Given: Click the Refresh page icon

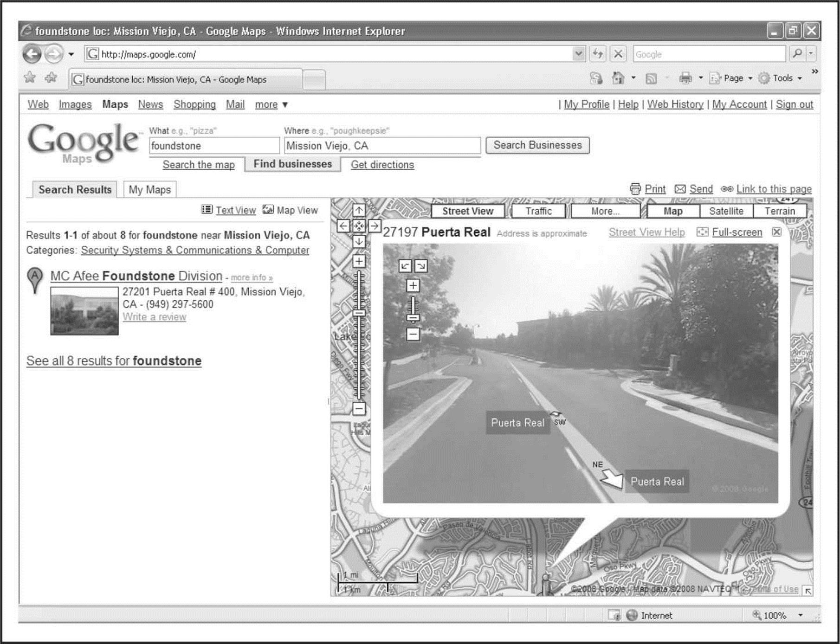Looking at the screenshot, I should [598, 54].
